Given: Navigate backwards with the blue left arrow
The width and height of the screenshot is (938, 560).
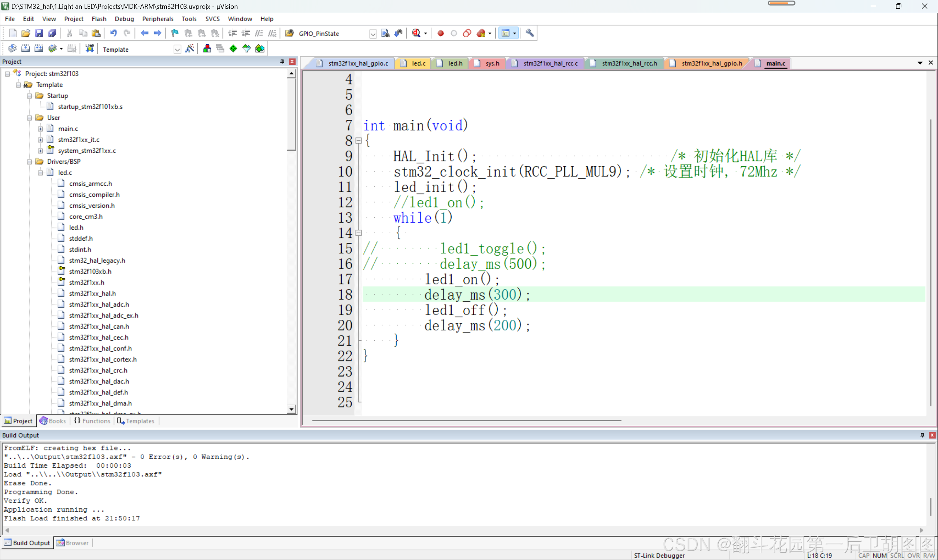Looking at the screenshot, I should [x=145, y=33].
